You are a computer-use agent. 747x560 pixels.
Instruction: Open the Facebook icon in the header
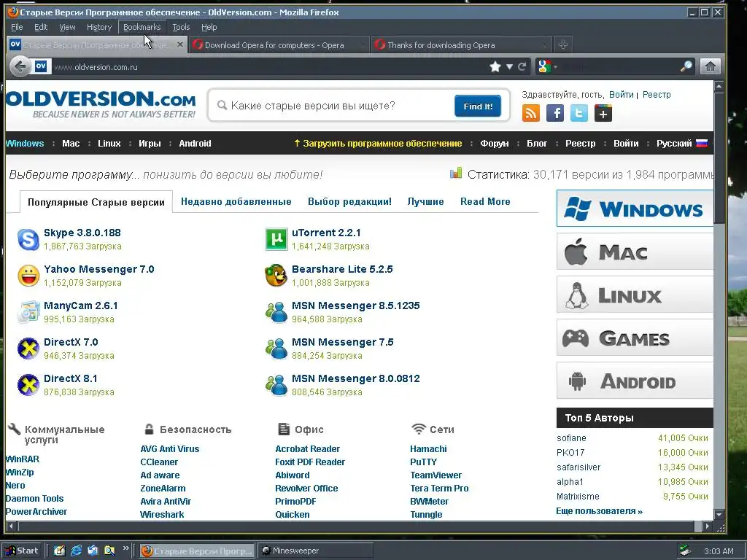point(555,113)
